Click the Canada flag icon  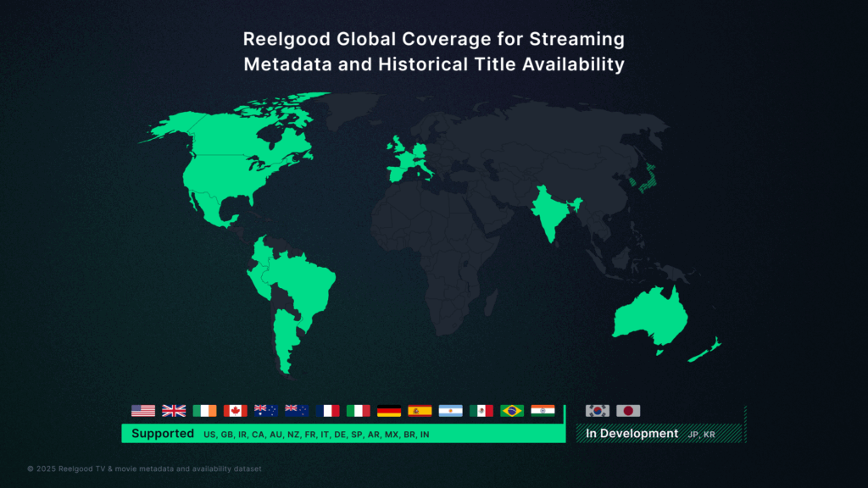click(234, 412)
